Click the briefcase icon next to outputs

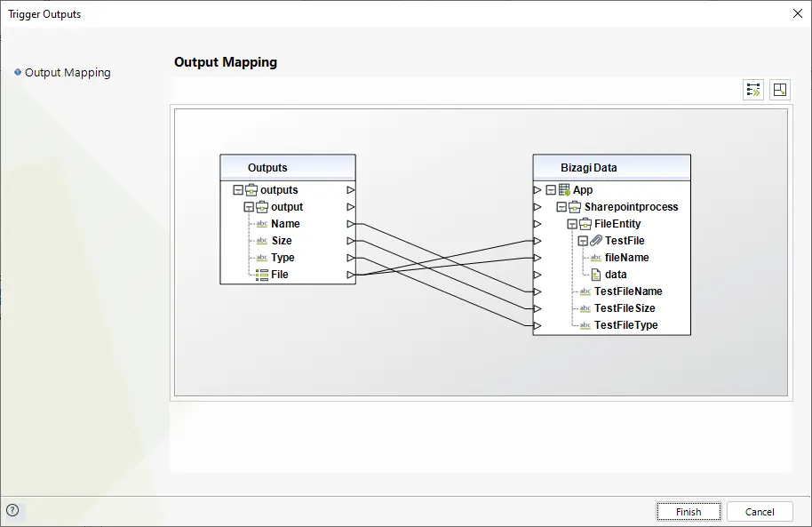coord(251,190)
